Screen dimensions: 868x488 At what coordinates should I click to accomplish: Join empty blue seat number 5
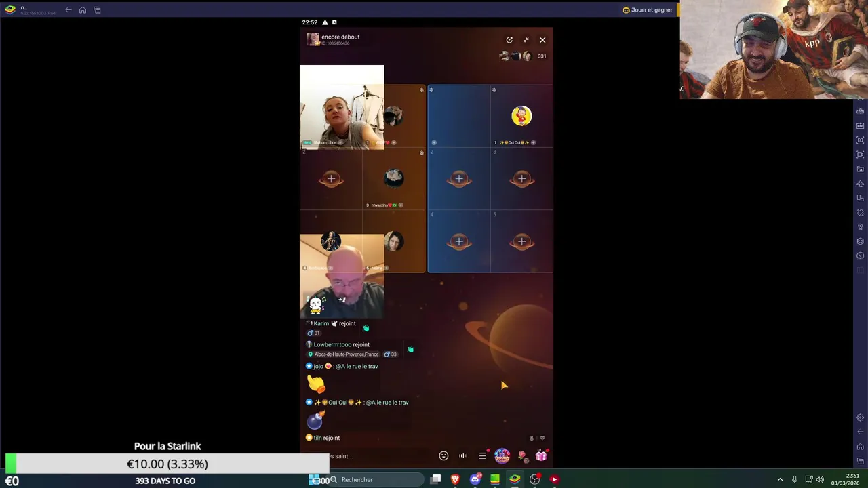point(521,241)
